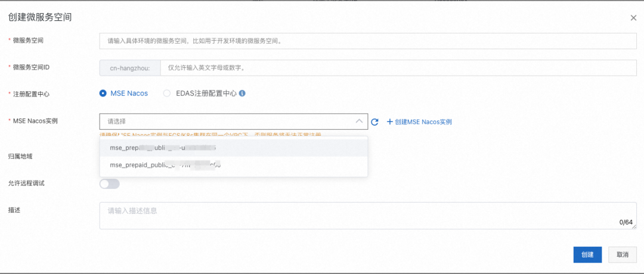Click into the 微服务空间ID input field
Image resolution: width=644 pixels, height=274 pixels.
tap(399, 68)
